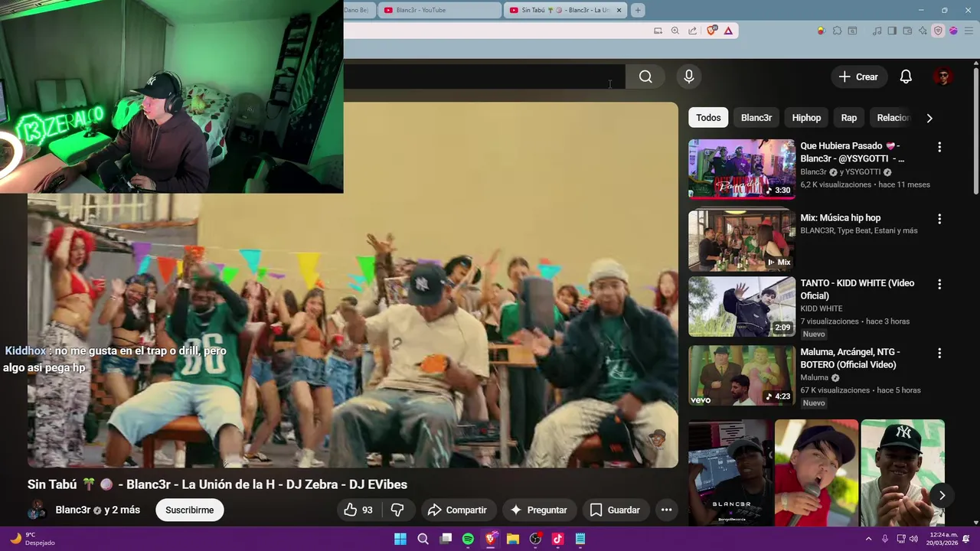980x551 pixels.
Task: Click the colorful extension icon in toolbar
Action: (822, 31)
